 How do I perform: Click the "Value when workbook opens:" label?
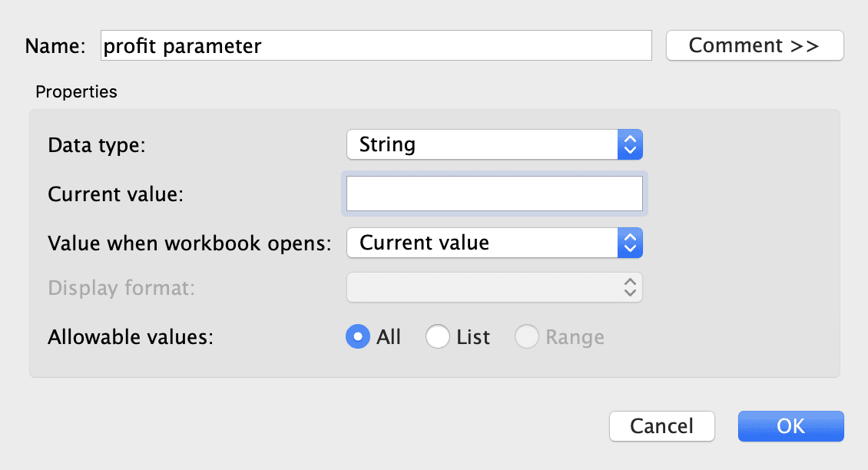point(189,243)
